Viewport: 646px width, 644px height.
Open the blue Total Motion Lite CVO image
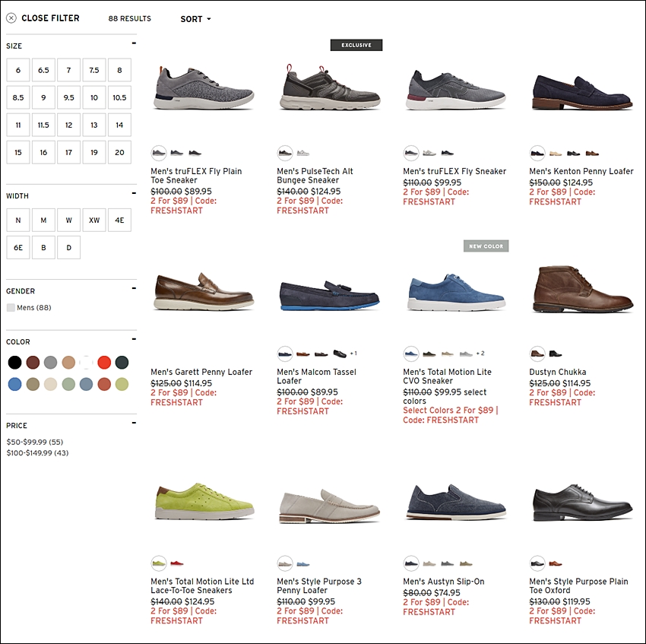pos(456,290)
